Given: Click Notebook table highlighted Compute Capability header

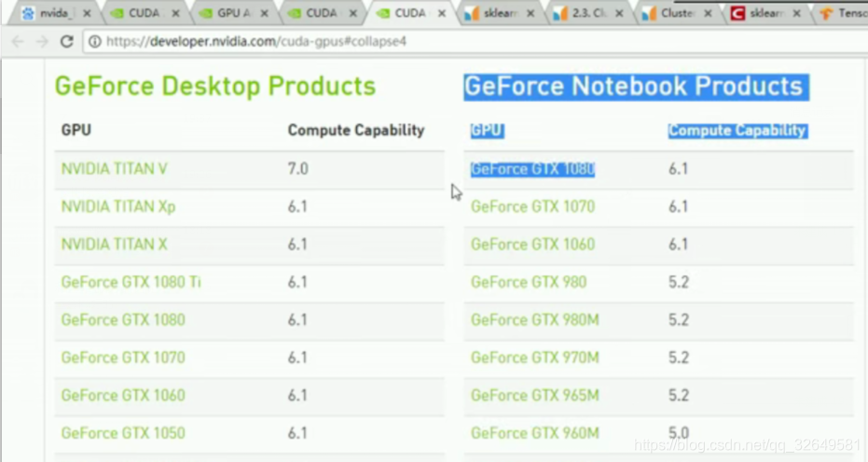Looking at the screenshot, I should (x=737, y=131).
